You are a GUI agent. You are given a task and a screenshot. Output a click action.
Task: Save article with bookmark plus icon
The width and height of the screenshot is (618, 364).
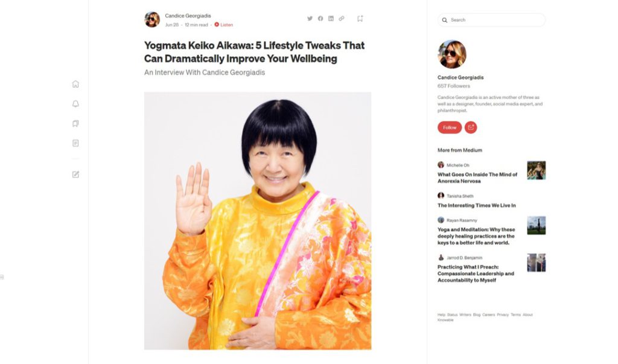point(360,19)
